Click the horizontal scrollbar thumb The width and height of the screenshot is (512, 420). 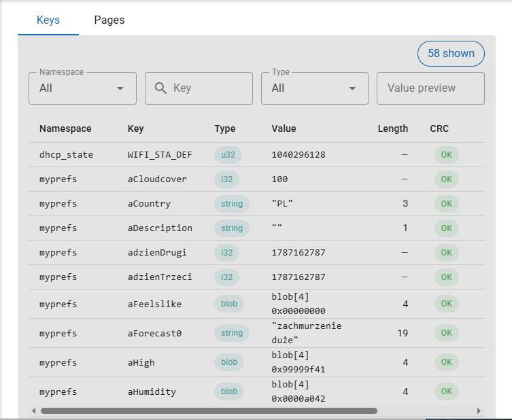209,411
